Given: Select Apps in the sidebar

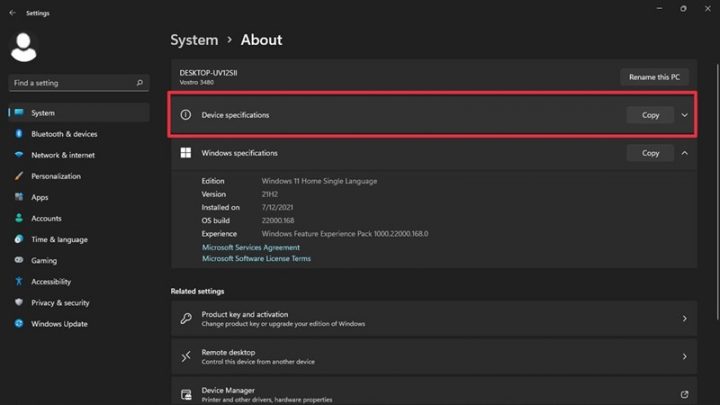Looking at the screenshot, I should [40, 198].
